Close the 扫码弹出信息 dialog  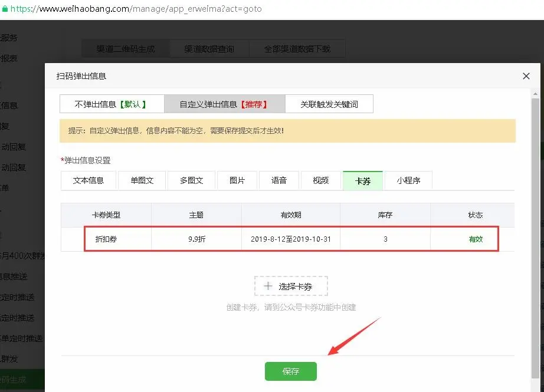[x=526, y=76]
